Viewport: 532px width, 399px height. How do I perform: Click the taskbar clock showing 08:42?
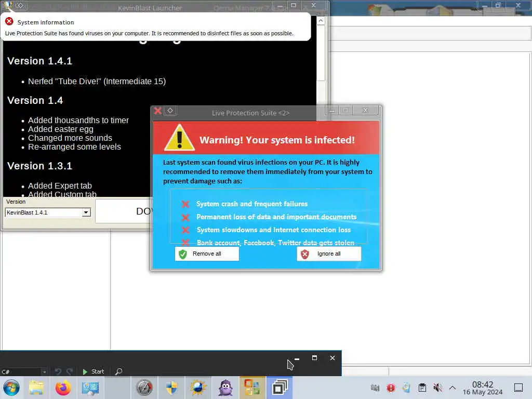pyautogui.click(x=483, y=388)
